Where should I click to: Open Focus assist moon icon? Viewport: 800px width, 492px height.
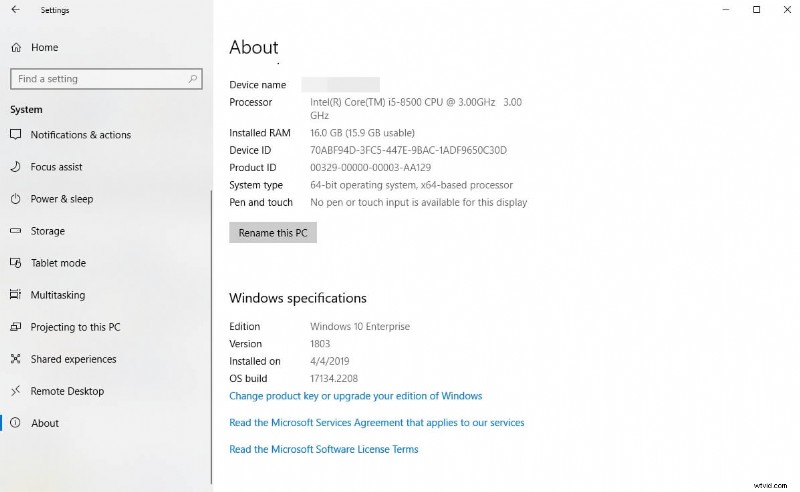point(15,167)
